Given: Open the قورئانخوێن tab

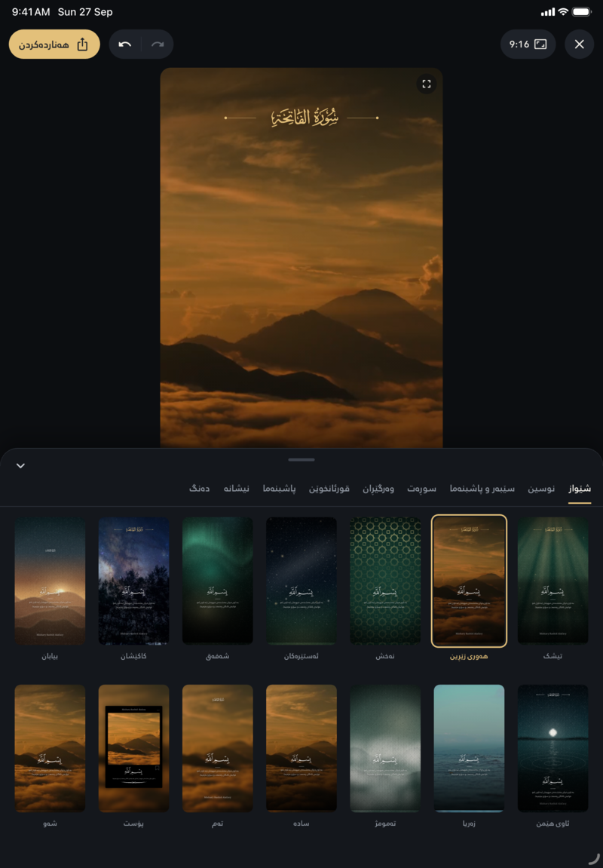Looking at the screenshot, I should click(x=329, y=488).
